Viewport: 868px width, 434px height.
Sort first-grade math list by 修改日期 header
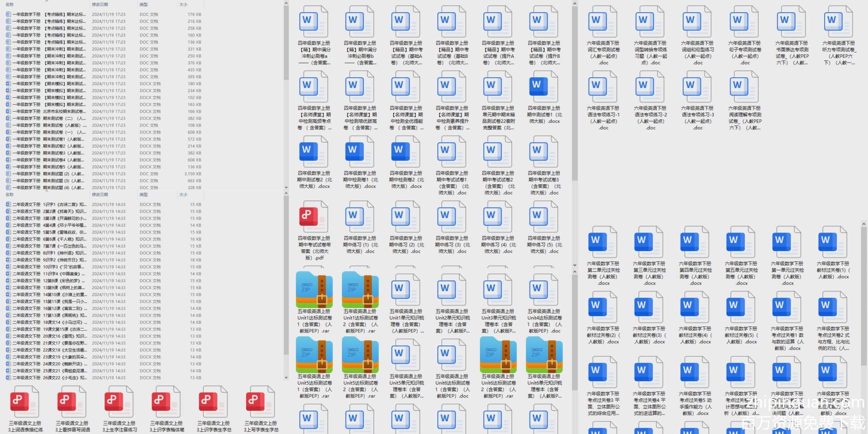pyautogui.click(x=100, y=4)
